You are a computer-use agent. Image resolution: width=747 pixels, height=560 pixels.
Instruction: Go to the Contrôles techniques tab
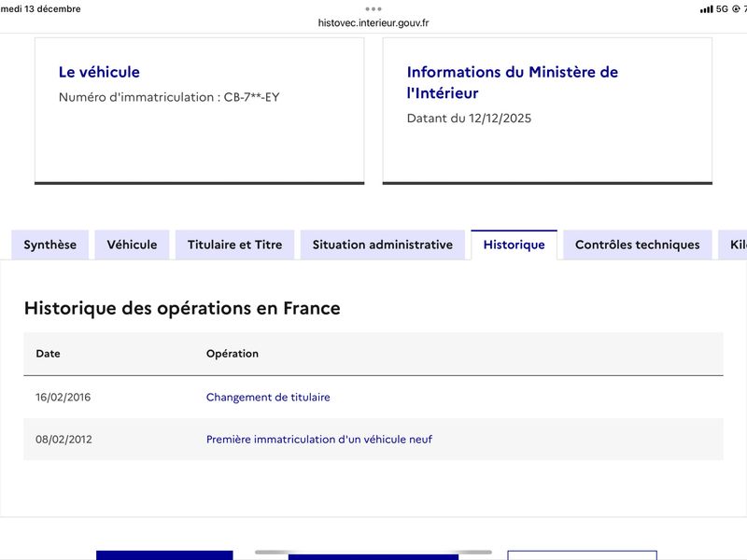[638, 245]
